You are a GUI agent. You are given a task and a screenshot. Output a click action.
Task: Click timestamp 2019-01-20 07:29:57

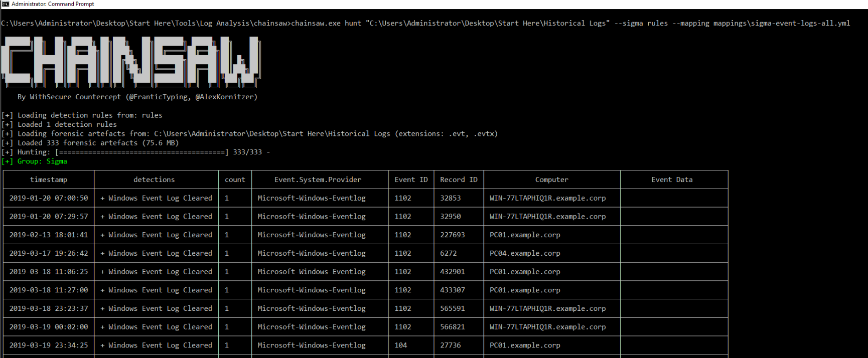(49, 217)
